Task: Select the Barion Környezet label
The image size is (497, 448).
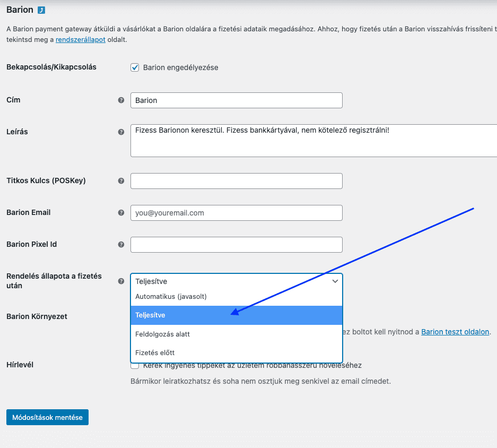Action: (x=37, y=316)
